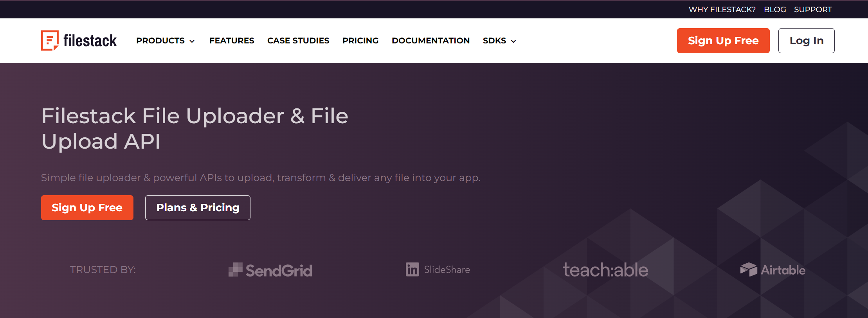The image size is (868, 318).
Task: Open the Case Studies page
Action: 298,41
